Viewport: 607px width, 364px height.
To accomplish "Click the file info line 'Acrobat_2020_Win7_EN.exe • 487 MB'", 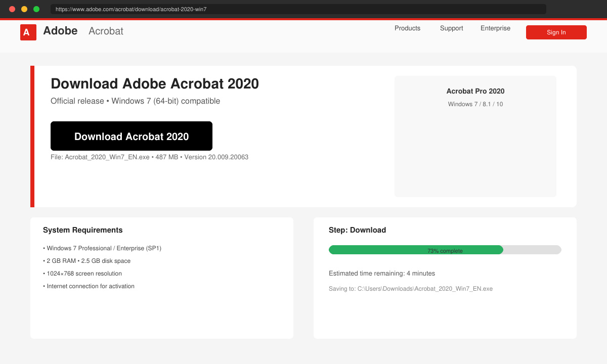I will tap(149, 157).
